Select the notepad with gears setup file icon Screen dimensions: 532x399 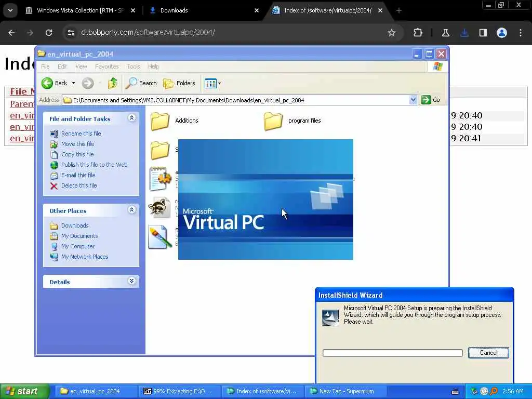[161, 179]
